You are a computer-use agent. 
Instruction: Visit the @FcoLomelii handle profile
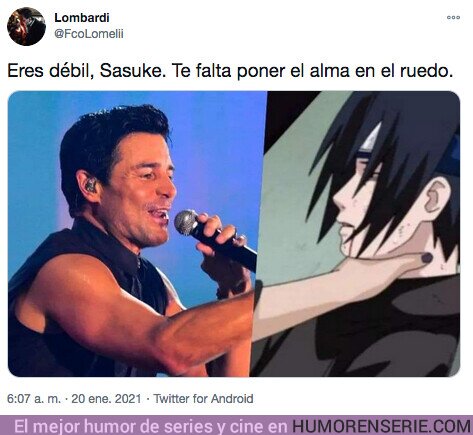point(89,34)
